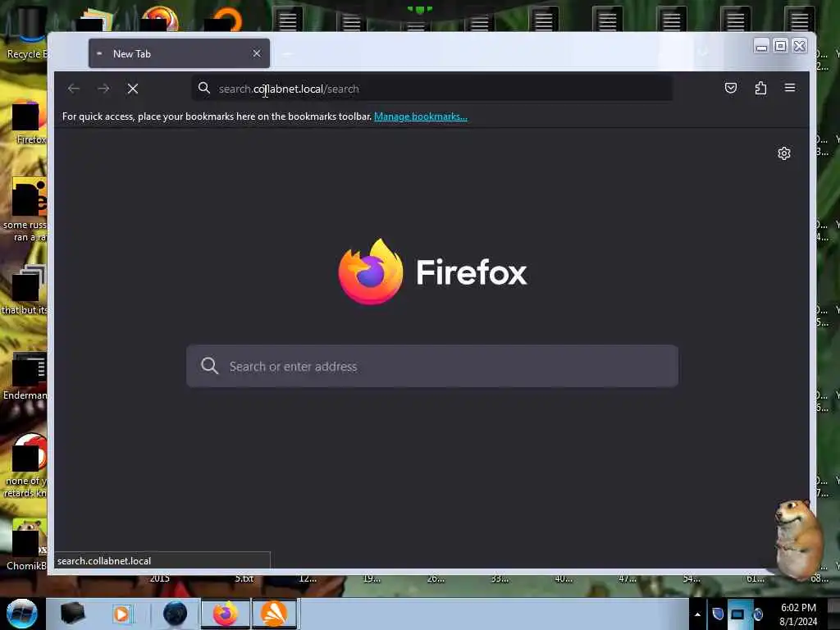Select the New Tab tab
The image size is (840, 630).
pos(179,53)
